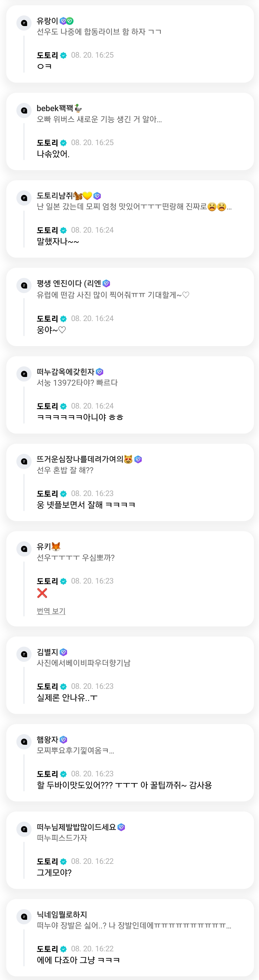Open the comment 선우 혼밥 잘 해??
259x980 pixels.
65,471
